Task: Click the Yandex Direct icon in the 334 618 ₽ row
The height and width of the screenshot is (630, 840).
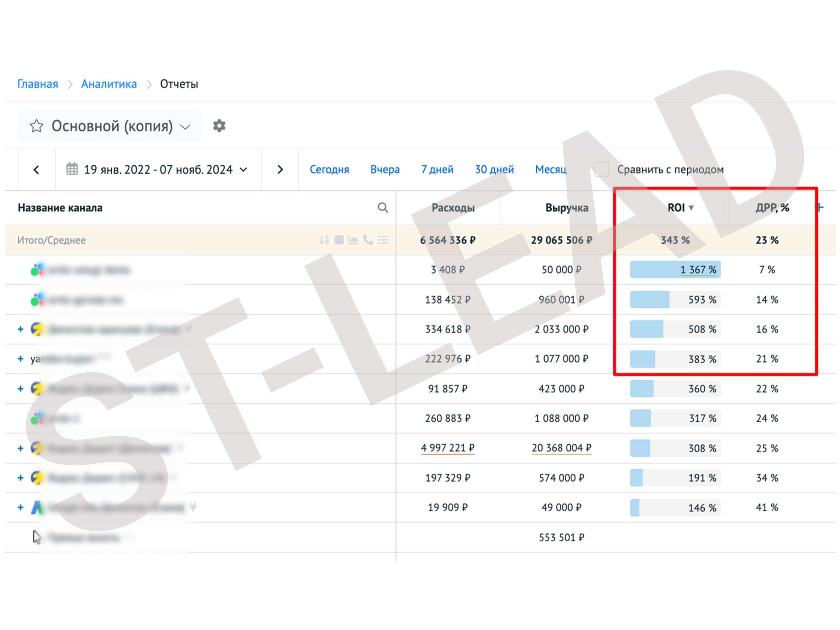Action: (x=37, y=329)
